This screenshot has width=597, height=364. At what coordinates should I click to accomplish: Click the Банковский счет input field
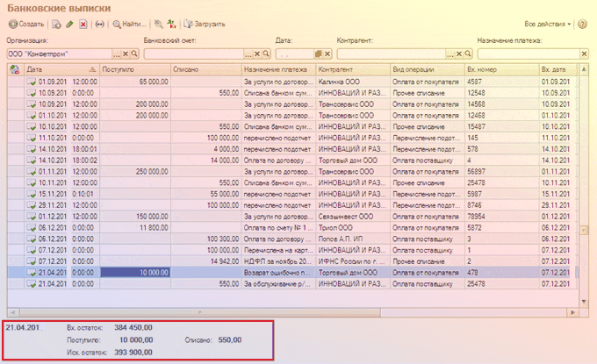tap(194, 54)
